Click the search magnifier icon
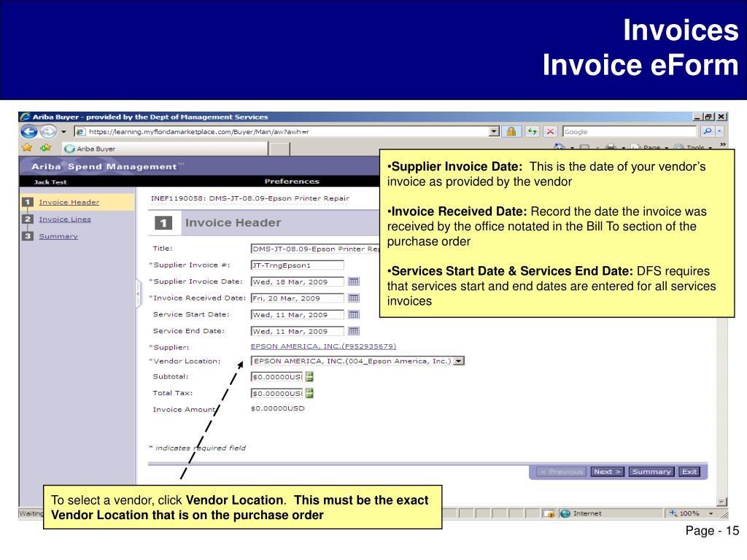This screenshot has height=560, width=747. click(x=708, y=131)
